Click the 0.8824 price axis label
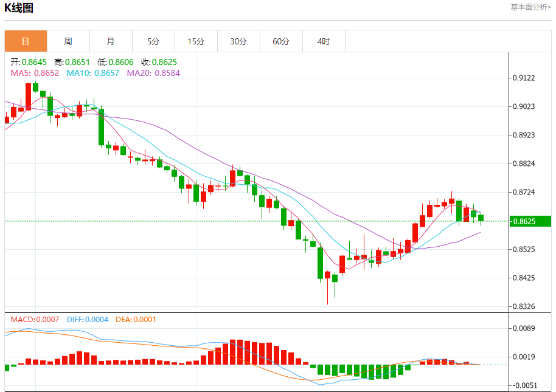Screen dimensions: 556x392 524,163
